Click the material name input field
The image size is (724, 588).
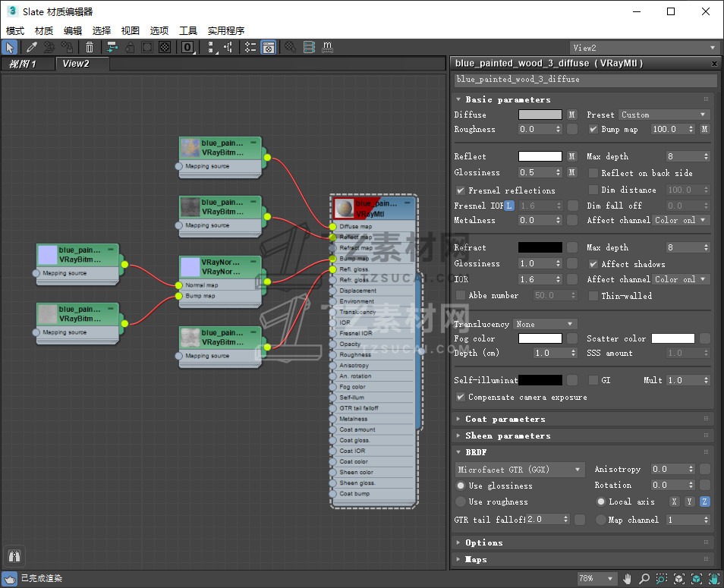pos(584,80)
